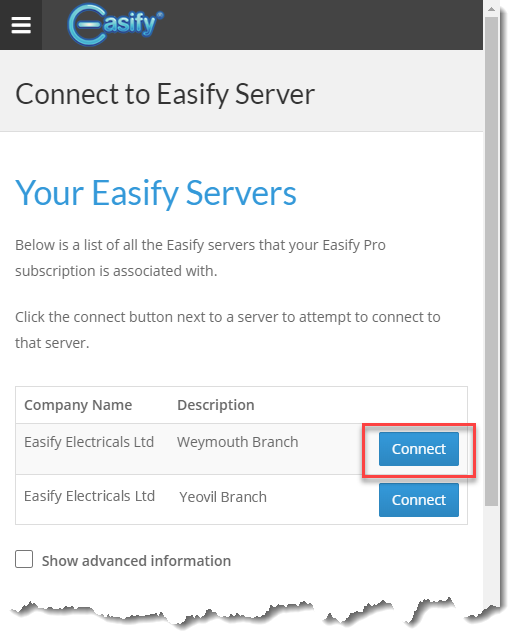Click the scrollbar track below the thumb
The width and height of the screenshot is (514, 644).
tap(491, 554)
